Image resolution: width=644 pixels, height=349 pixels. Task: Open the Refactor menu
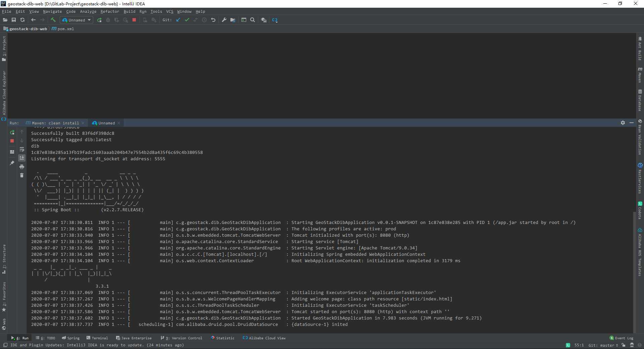(110, 11)
